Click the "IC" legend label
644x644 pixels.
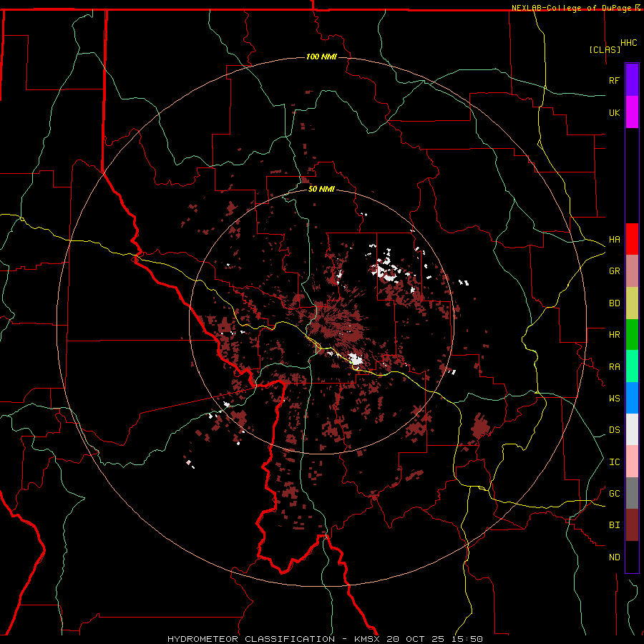click(x=614, y=462)
